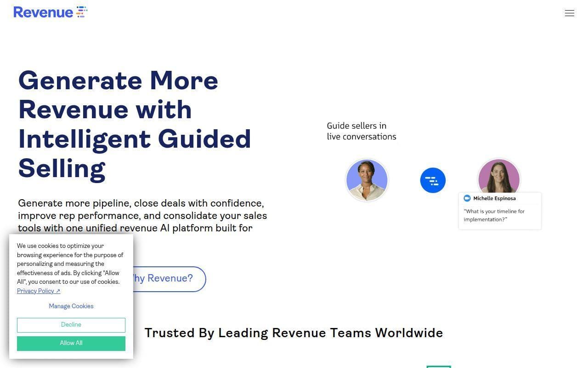Click the Revenue logo
This screenshot has height=368, width=588.
[50, 12]
